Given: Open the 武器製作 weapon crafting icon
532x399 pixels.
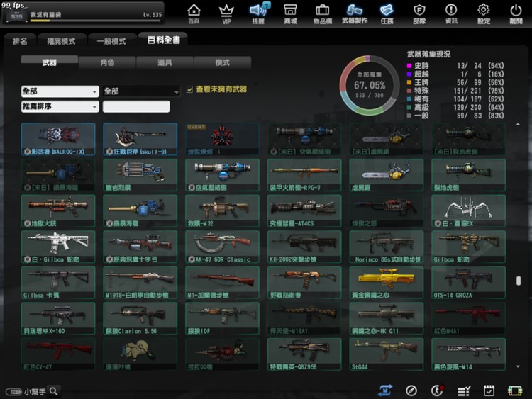Looking at the screenshot, I should tap(355, 13).
